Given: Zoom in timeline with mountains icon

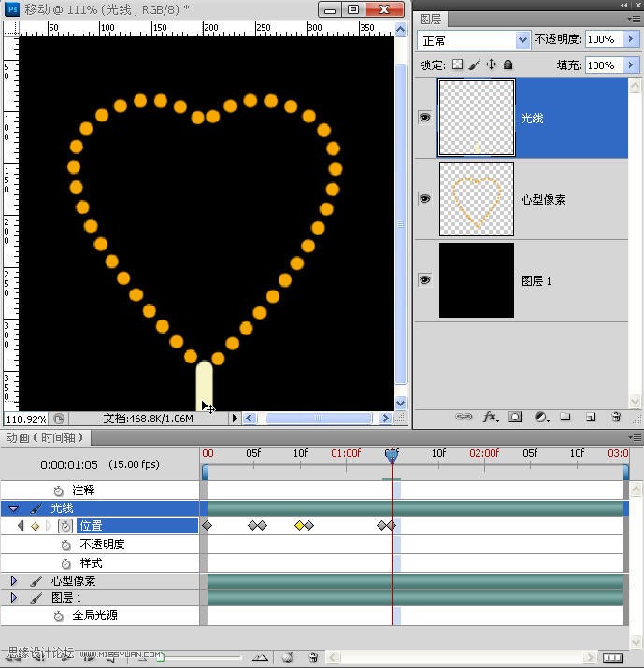Looking at the screenshot, I should click(260, 658).
